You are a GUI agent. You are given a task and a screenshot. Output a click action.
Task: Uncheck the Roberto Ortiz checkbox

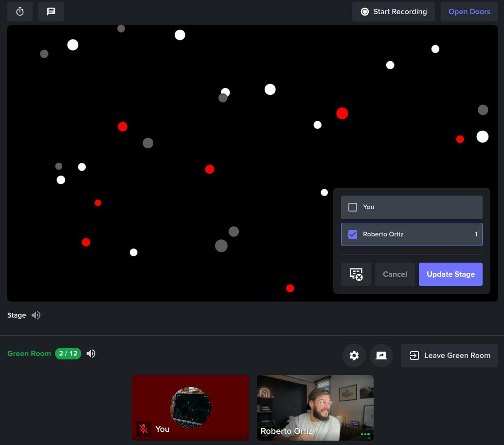pyautogui.click(x=353, y=234)
